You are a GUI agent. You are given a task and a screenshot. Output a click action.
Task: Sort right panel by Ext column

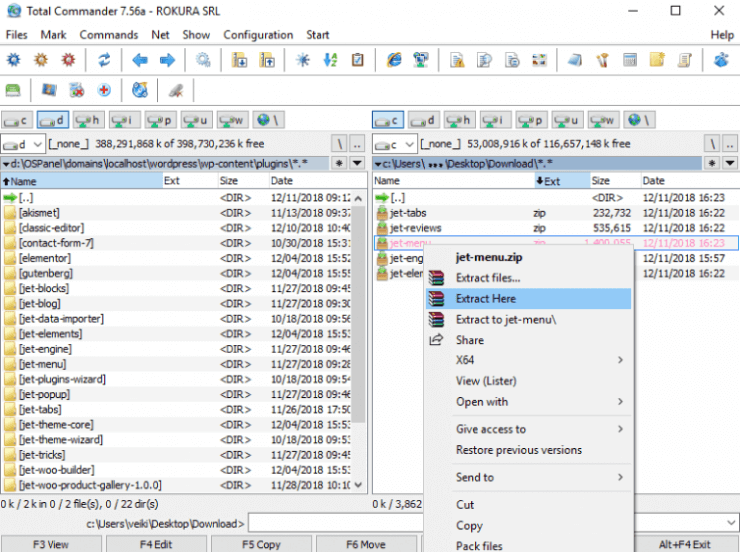[561, 181]
